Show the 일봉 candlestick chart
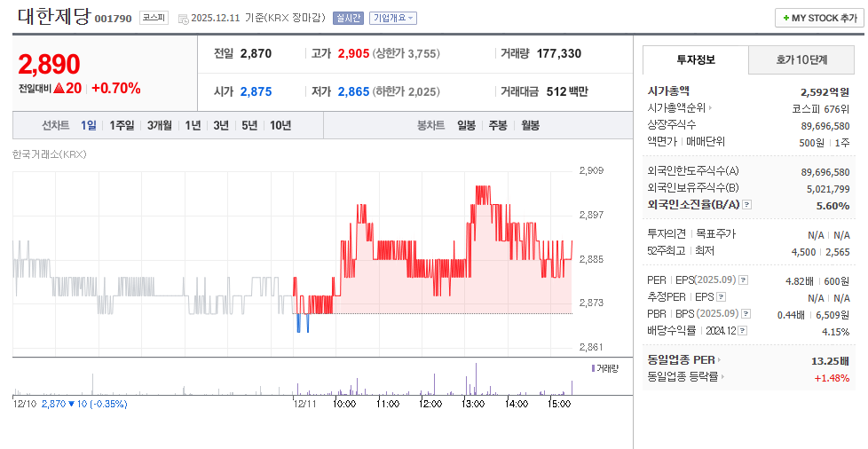The width and height of the screenshot is (868, 449). (466, 126)
